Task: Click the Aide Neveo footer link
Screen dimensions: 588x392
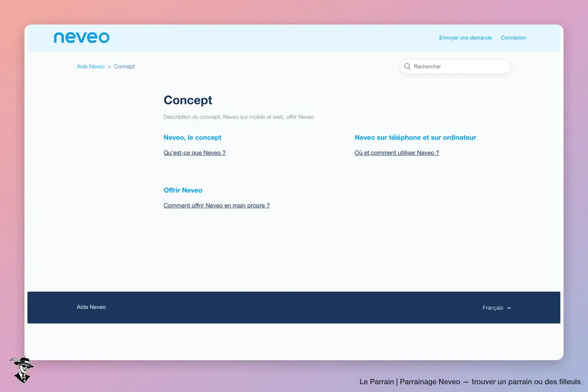Action: tap(91, 307)
